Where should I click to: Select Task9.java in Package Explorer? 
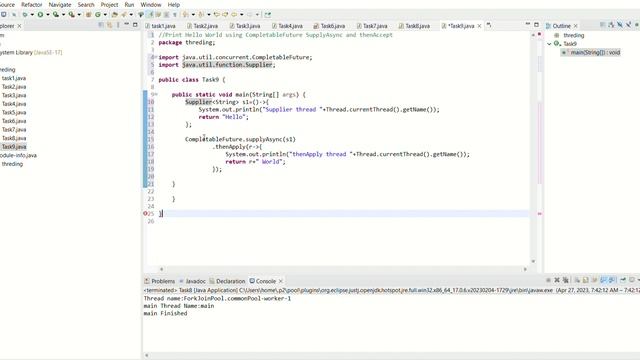click(14, 147)
